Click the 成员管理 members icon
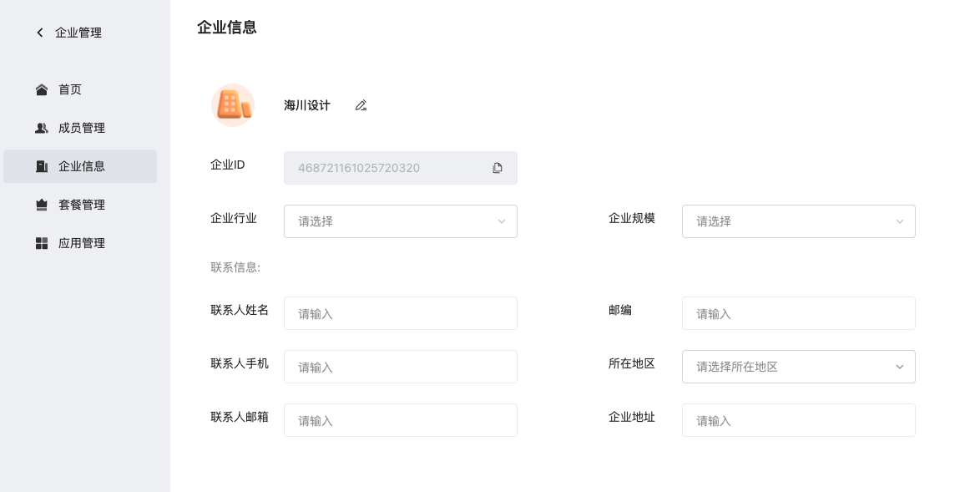This screenshot has width=980, height=492. pos(42,128)
